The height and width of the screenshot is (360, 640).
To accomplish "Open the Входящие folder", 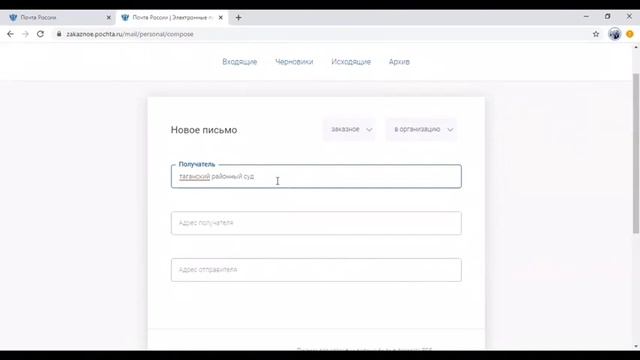I will click(x=240, y=62).
